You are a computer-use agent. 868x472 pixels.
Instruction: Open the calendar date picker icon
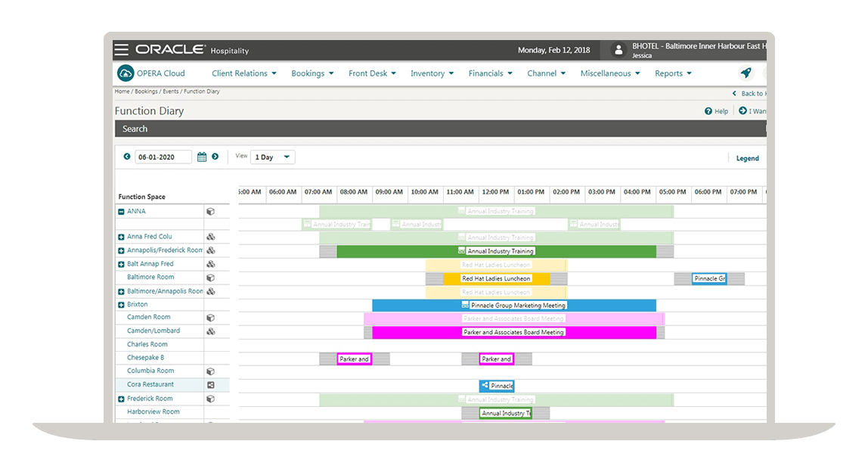[x=202, y=157]
